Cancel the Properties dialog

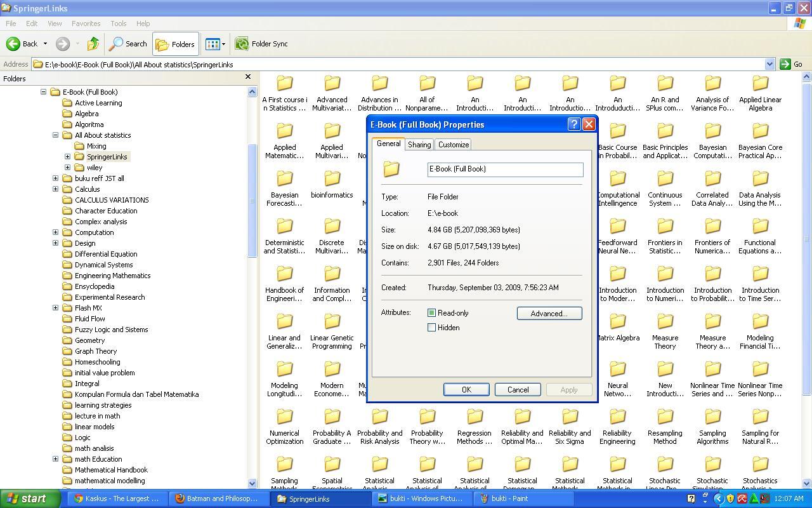pos(518,390)
